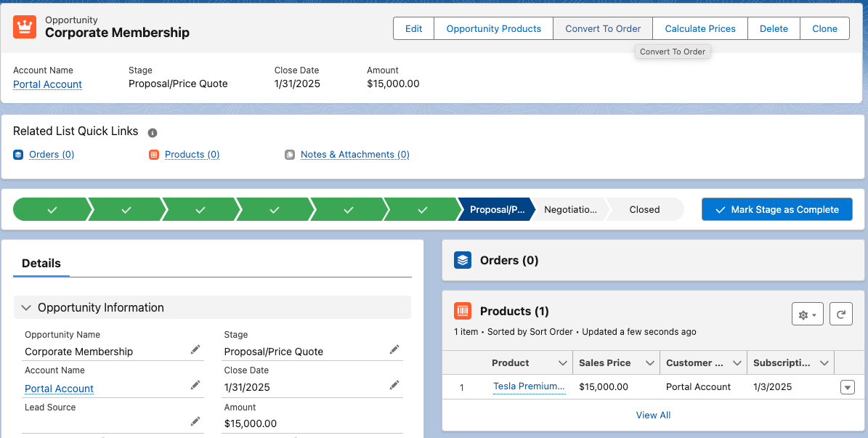Click the Products related list panel icon
Viewport: 868px width, 438px height.
(462, 311)
